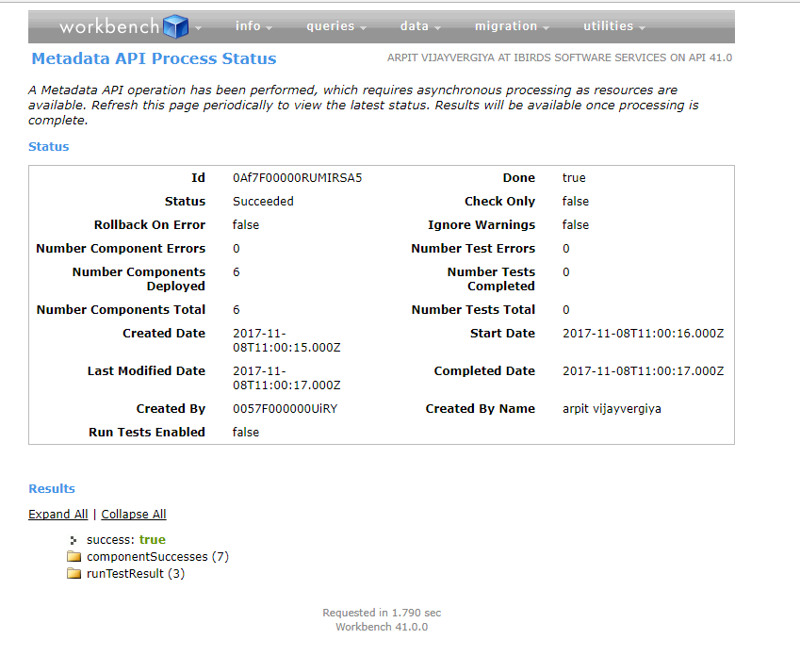Viewport: 800px width, 672px height.
Task: Select the Id value 0Af7F00000RUMIRSA5
Action: pyautogui.click(x=298, y=177)
